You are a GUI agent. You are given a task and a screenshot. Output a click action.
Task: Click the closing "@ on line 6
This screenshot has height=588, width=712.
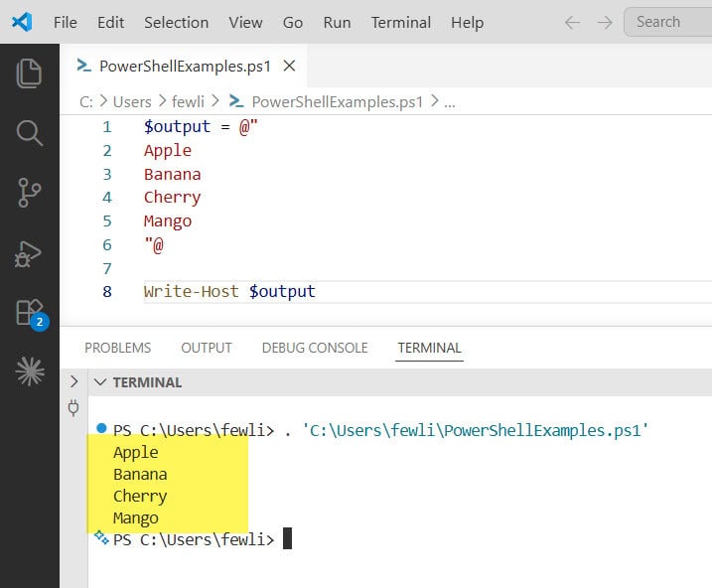pos(154,245)
